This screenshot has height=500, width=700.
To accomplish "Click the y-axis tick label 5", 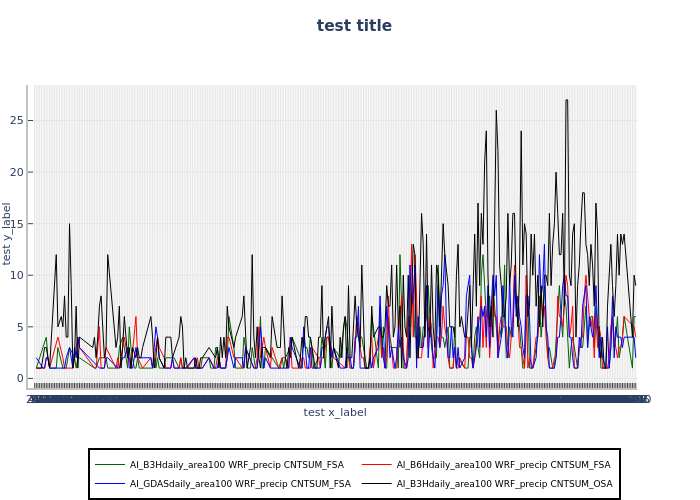I will coord(18,327).
